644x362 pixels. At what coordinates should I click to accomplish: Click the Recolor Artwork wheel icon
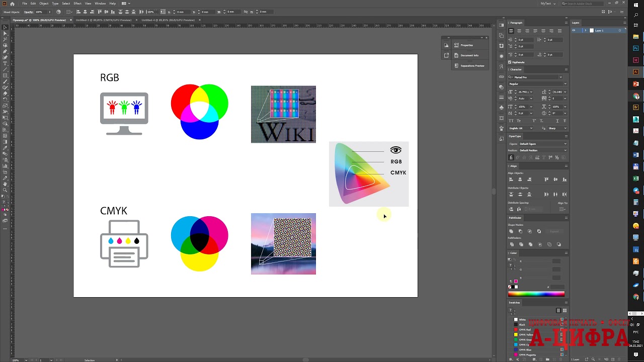tap(58, 12)
